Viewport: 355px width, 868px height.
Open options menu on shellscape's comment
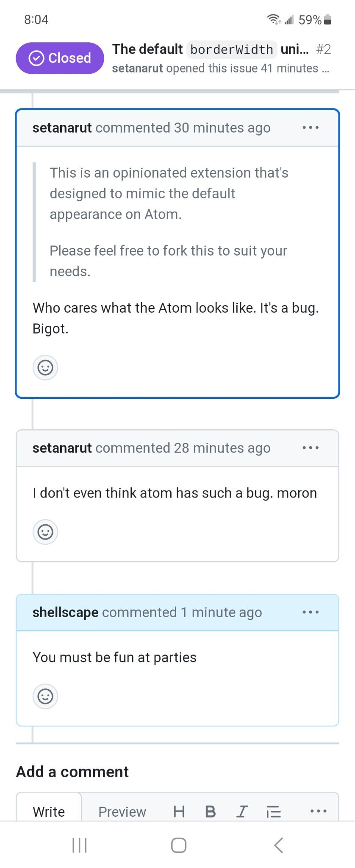311,612
